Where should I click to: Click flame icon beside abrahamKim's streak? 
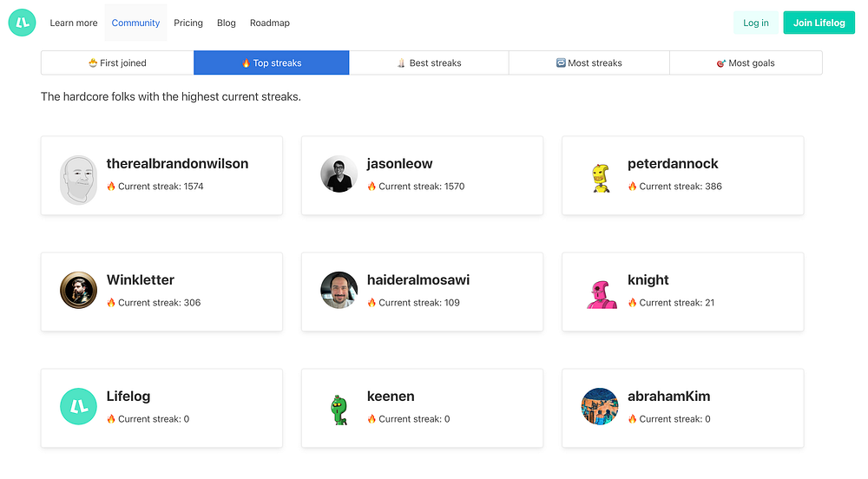pyautogui.click(x=632, y=419)
